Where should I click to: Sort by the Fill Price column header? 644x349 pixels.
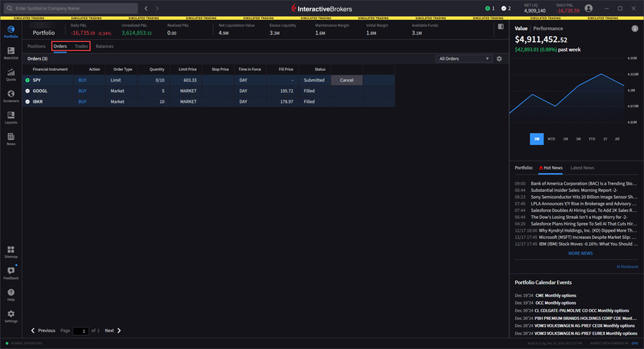click(286, 69)
